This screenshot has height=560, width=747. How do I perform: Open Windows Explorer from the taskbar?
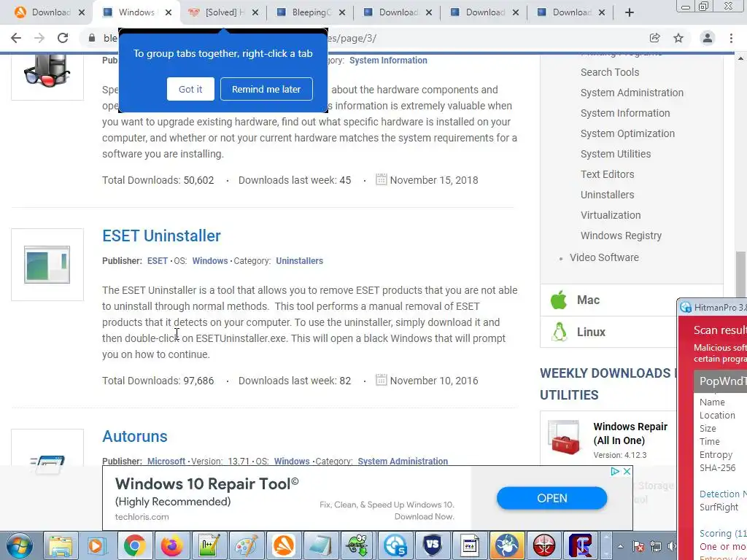pos(61,545)
